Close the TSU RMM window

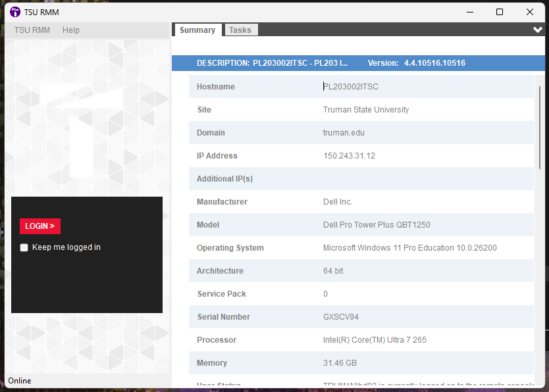[x=530, y=12]
